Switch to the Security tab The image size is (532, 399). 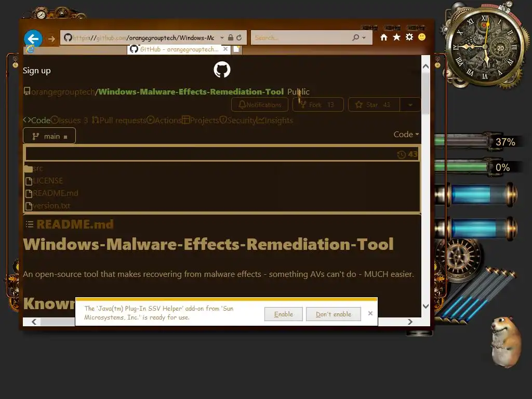pos(237,120)
